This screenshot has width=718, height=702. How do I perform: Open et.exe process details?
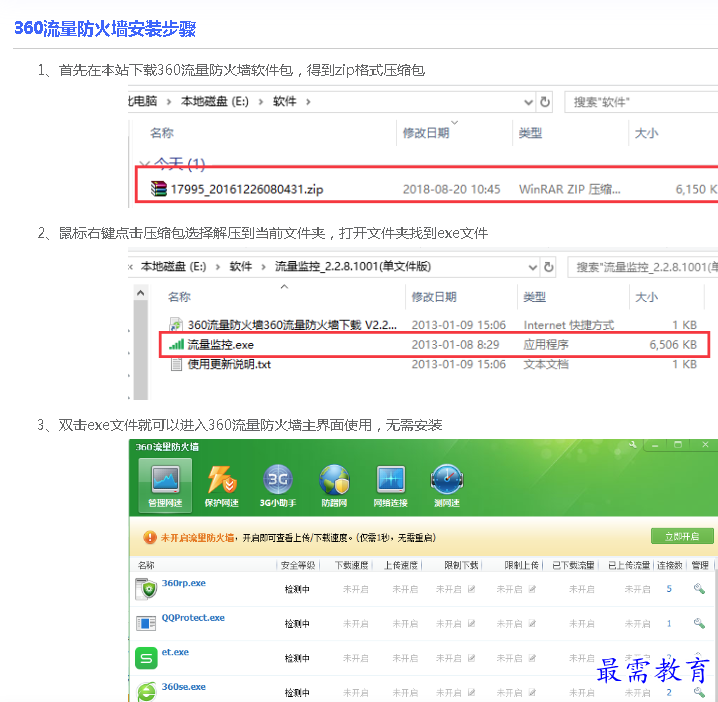click(175, 652)
